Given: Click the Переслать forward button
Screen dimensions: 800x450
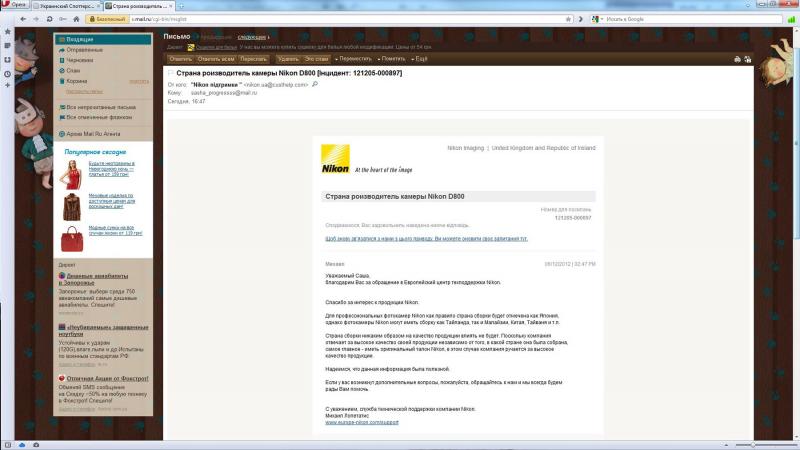Looking at the screenshot, I should coord(254,59).
